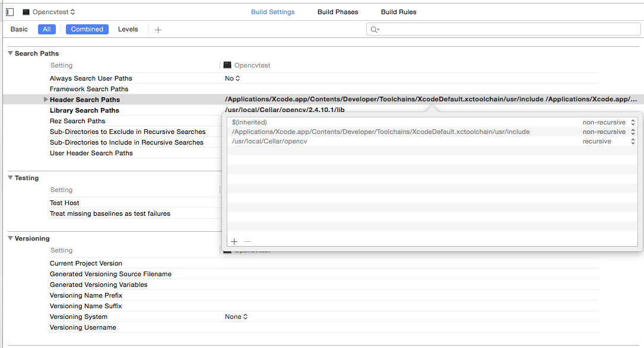Select the User Header Search Paths setting

91,153
